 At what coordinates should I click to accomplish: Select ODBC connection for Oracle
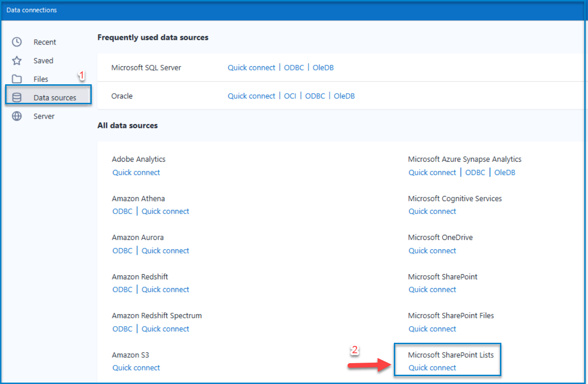tap(315, 96)
